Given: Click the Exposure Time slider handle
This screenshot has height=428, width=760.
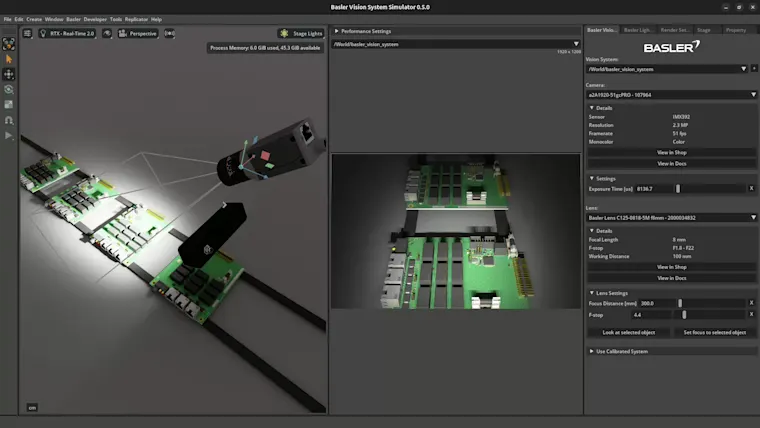Looking at the screenshot, I should [678, 189].
